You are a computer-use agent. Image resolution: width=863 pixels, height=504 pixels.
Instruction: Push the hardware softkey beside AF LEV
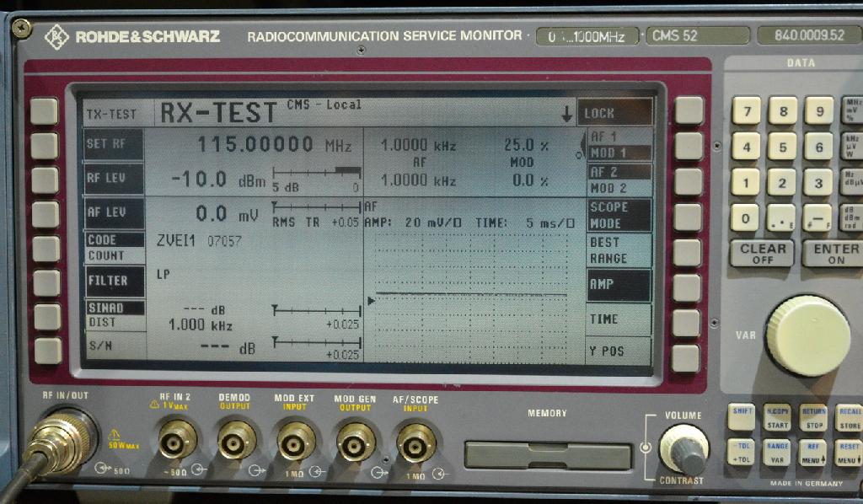[46, 215]
